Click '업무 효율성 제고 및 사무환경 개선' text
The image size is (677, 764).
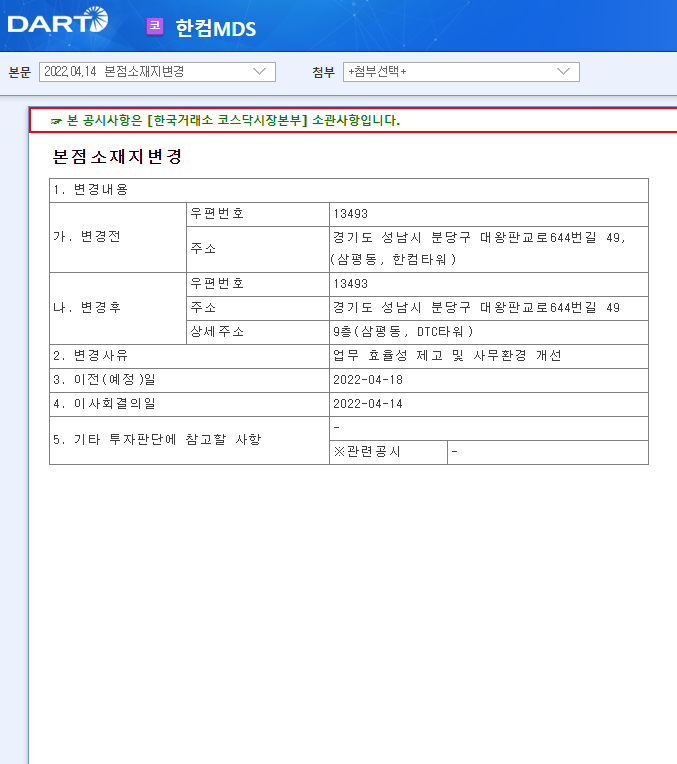pos(447,356)
